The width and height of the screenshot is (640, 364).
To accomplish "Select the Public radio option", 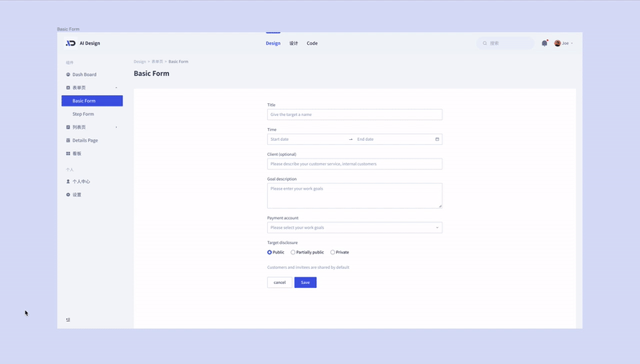I will (270, 252).
